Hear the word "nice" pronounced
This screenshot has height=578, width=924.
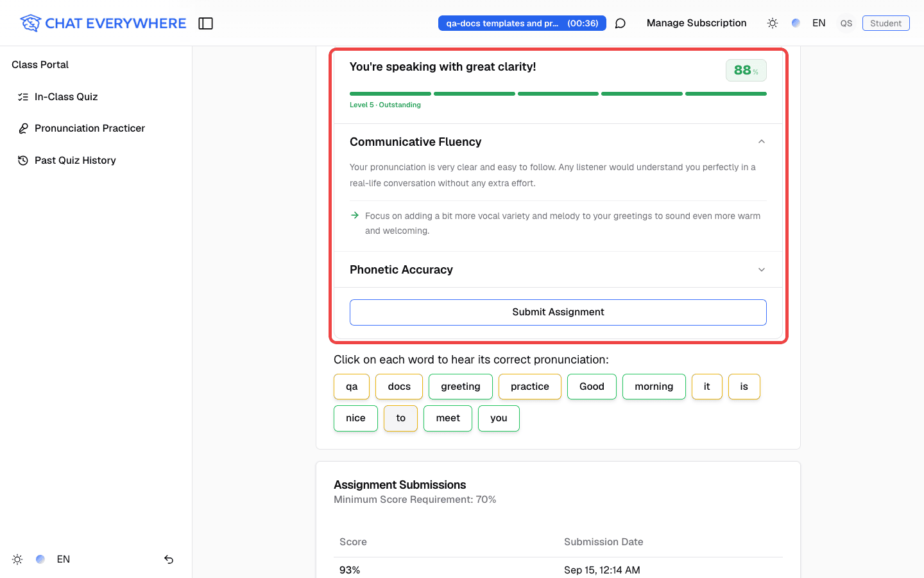[355, 418]
